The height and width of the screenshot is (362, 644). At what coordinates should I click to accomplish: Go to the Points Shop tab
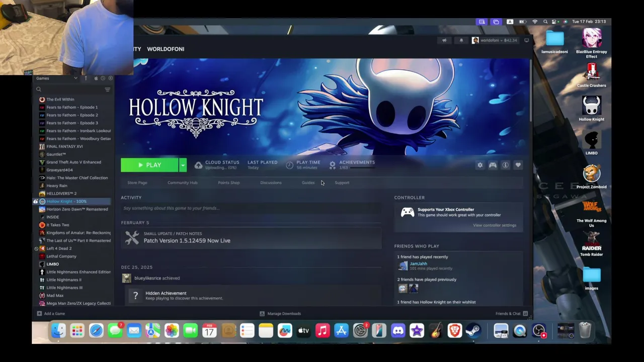click(229, 183)
